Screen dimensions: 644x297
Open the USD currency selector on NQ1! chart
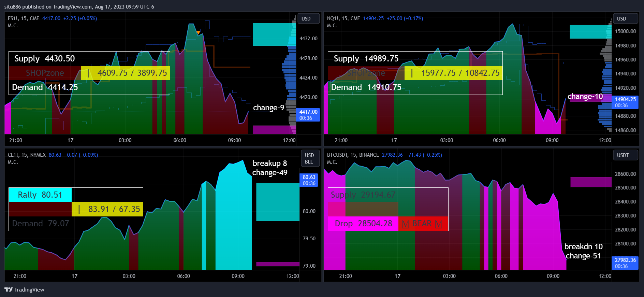tap(625, 18)
